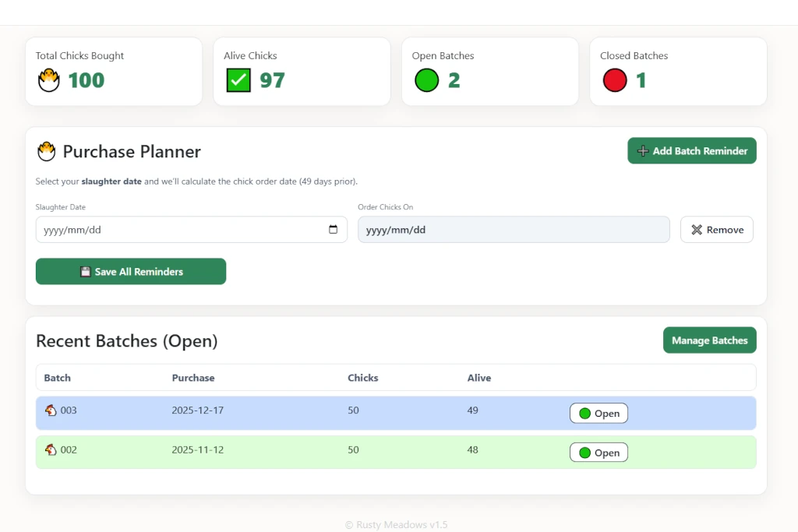Click the hatching chick icon beside Purchase Planner
This screenshot has height=532, width=798.
pos(47,151)
